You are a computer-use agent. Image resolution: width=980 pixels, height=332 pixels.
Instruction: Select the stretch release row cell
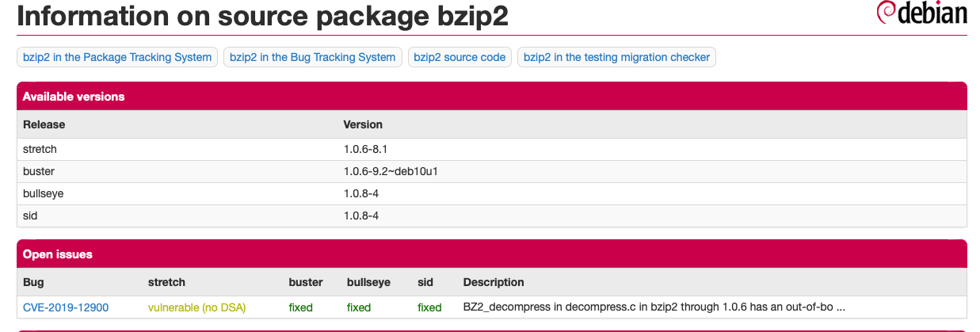point(40,149)
